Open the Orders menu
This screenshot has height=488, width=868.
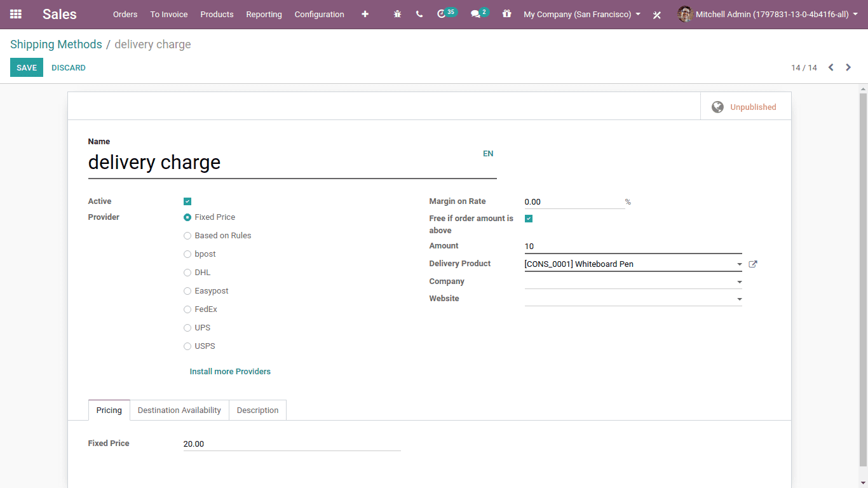[x=125, y=14]
